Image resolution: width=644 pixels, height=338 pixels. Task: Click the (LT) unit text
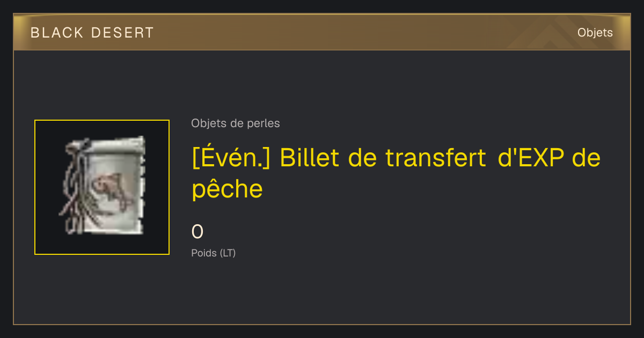(228, 253)
